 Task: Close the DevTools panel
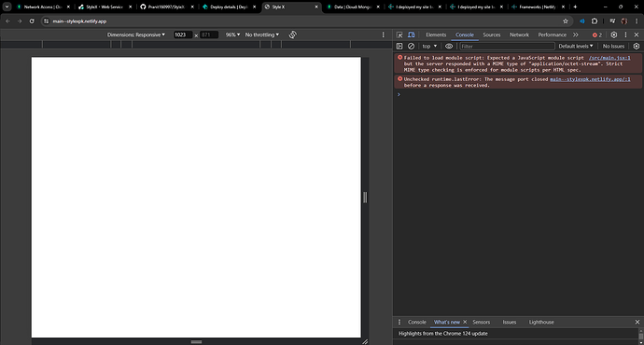click(x=637, y=34)
